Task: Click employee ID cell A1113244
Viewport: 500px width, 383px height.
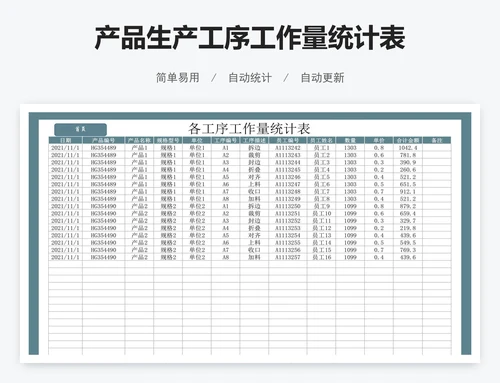Action: pyautogui.click(x=288, y=162)
